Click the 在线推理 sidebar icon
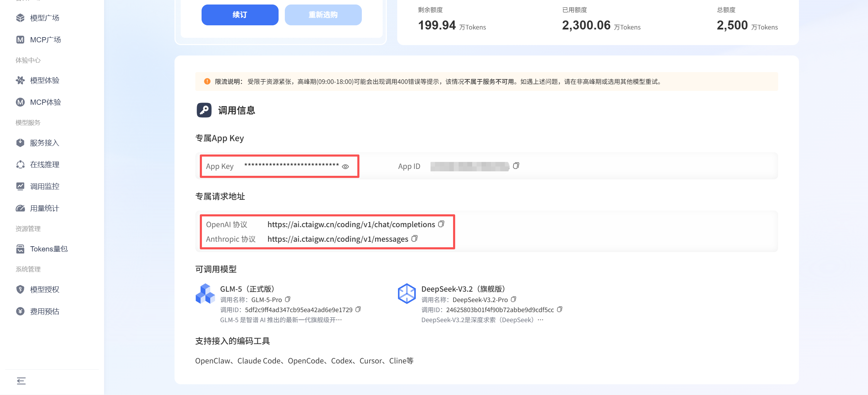Image resolution: width=868 pixels, height=395 pixels. click(x=20, y=164)
